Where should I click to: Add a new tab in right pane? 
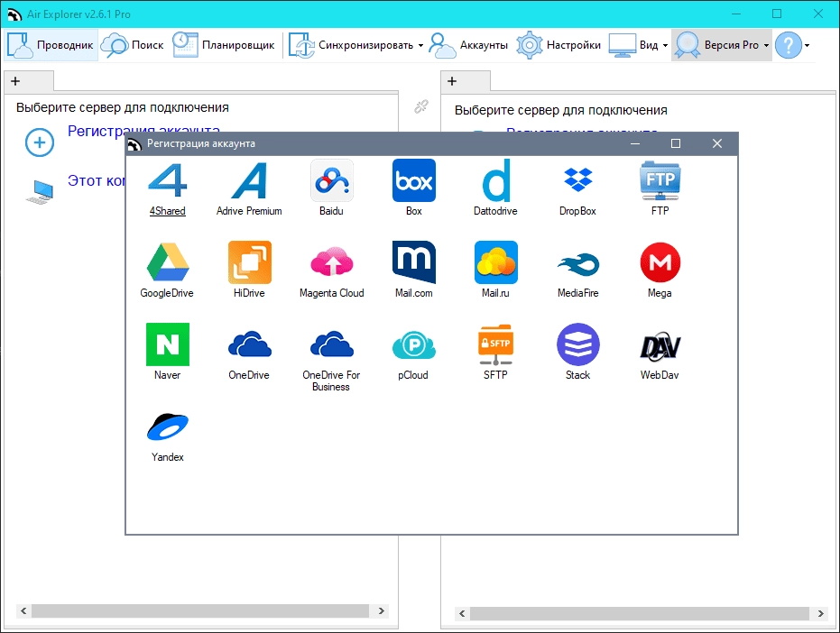click(452, 81)
